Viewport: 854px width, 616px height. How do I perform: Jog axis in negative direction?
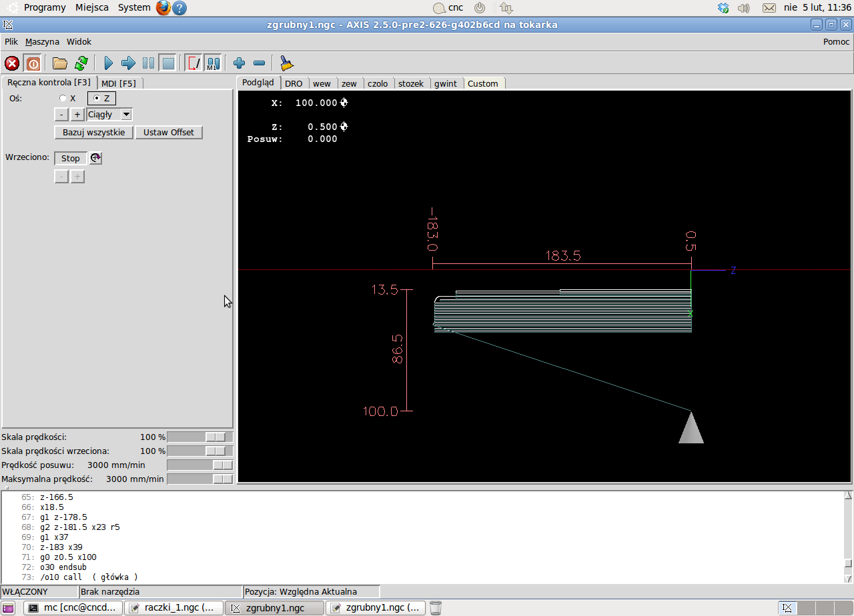[61, 114]
